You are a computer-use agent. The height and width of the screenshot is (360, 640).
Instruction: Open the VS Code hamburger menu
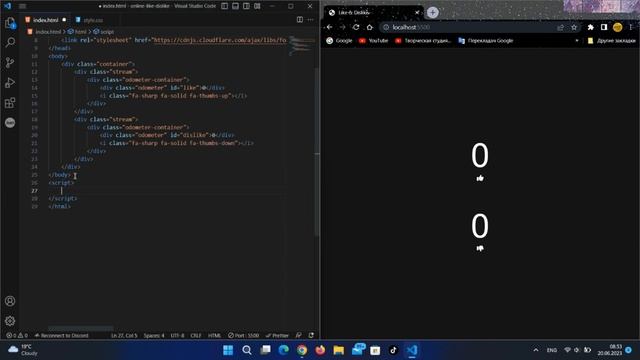click(22, 6)
